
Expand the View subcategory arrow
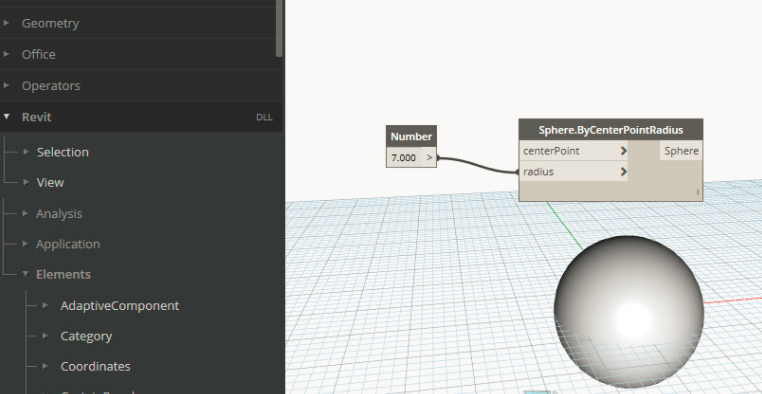(x=26, y=182)
